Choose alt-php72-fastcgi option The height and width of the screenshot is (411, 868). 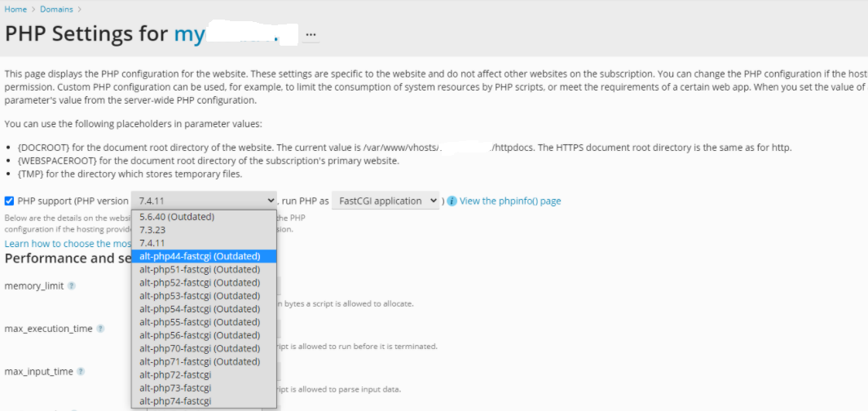click(204, 375)
